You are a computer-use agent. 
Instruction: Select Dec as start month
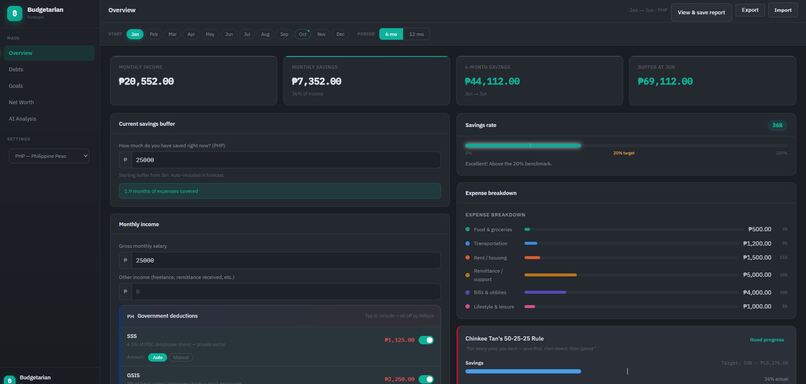tap(340, 34)
